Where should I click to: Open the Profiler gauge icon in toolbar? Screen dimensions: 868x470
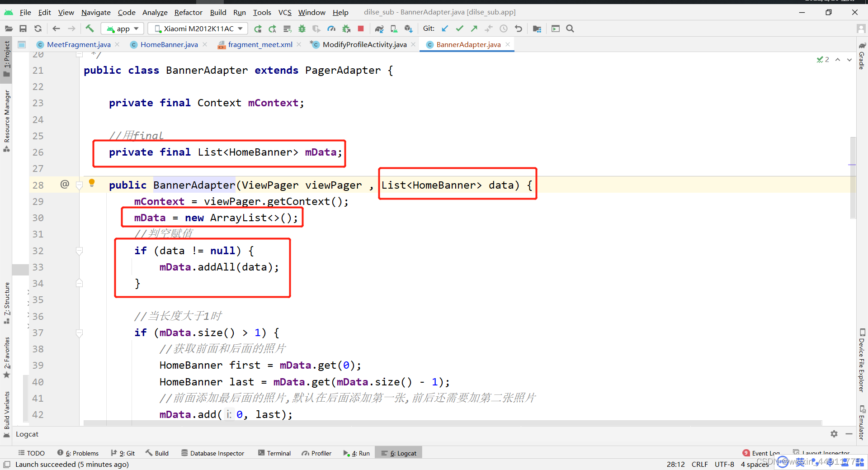331,28
